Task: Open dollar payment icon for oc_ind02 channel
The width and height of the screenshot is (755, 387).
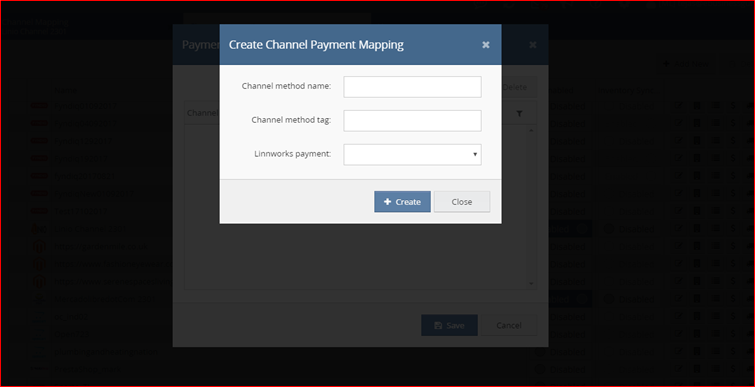Action: coord(733,317)
